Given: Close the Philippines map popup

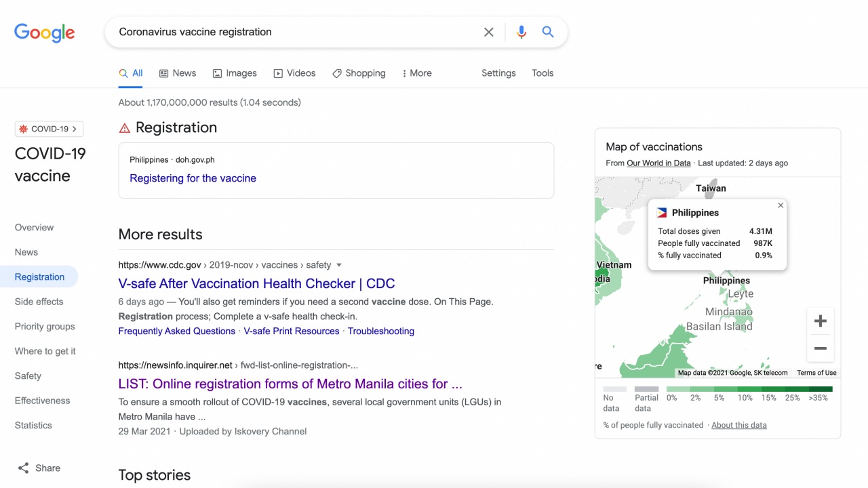Looking at the screenshot, I should [781, 205].
